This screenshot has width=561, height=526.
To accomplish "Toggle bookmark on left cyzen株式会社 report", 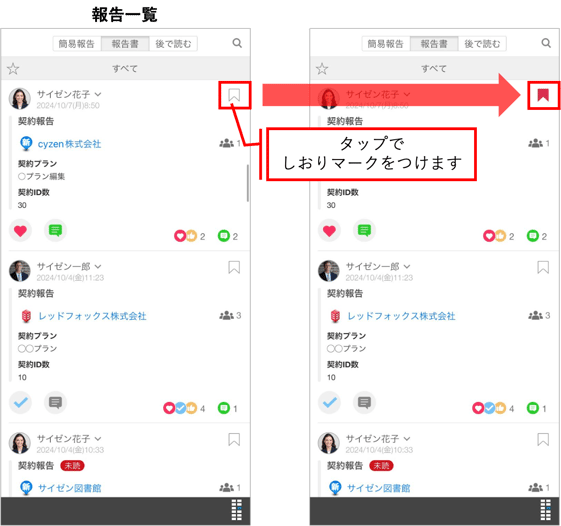I will pyautogui.click(x=234, y=95).
